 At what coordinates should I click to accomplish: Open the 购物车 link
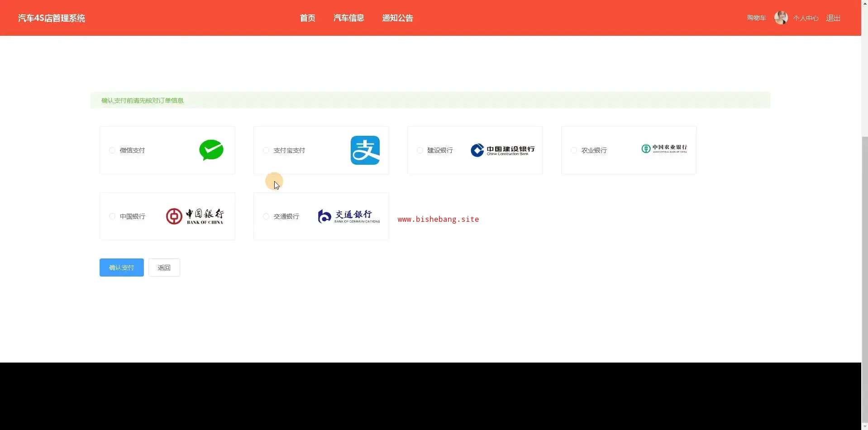[x=757, y=18]
